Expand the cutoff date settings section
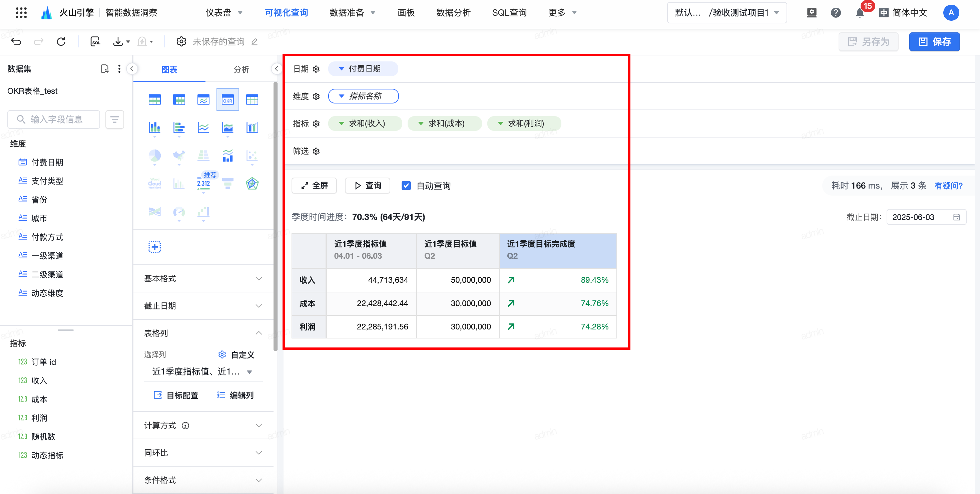This screenshot has width=980, height=494. tap(203, 306)
